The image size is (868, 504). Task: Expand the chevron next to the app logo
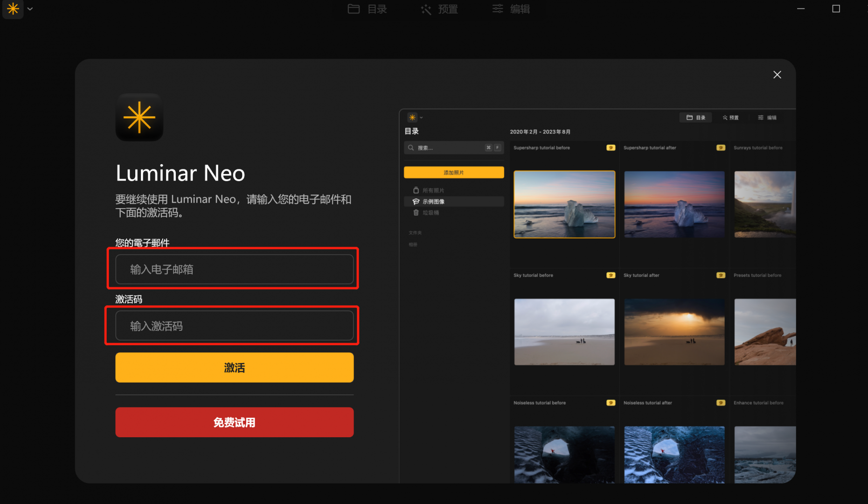(30, 9)
